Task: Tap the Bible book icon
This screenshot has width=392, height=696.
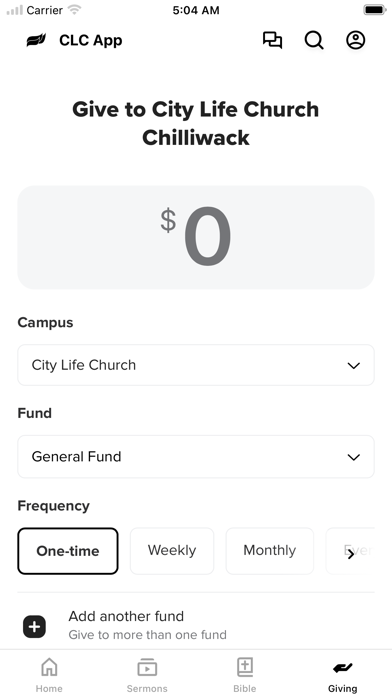Action: point(245,667)
